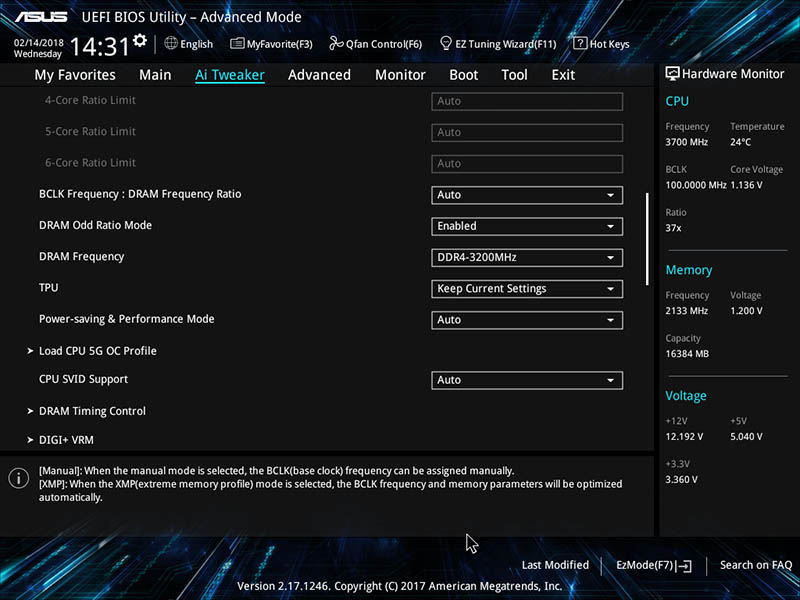
Task: Click core voltage value 1.136 V
Action: click(746, 185)
